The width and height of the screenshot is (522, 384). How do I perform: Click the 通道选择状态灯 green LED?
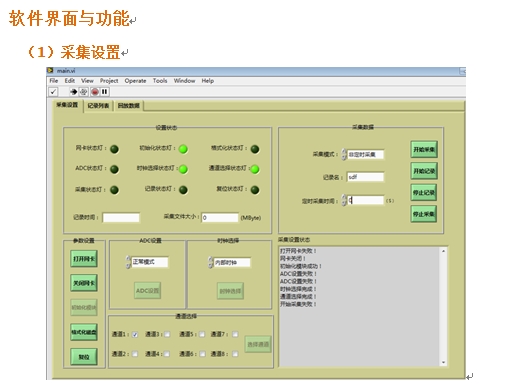point(255,169)
